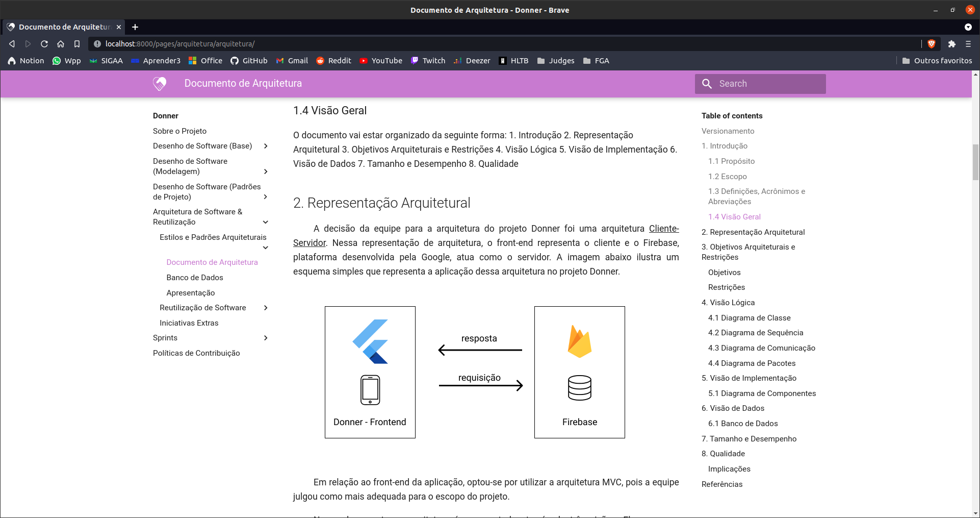Expand Desenho de Software (Padrões de Projeto)

pos(266,197)
